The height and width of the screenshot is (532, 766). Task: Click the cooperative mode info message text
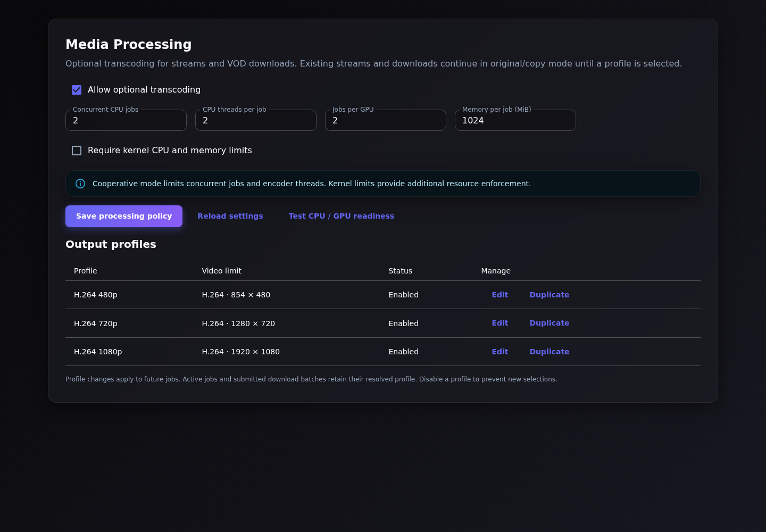312,184
